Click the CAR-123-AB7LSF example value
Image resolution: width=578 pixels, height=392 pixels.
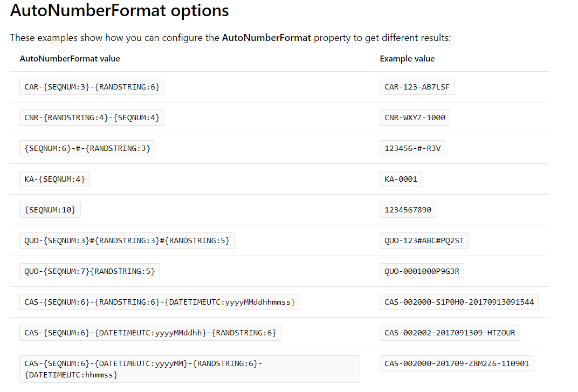(417, 87)
